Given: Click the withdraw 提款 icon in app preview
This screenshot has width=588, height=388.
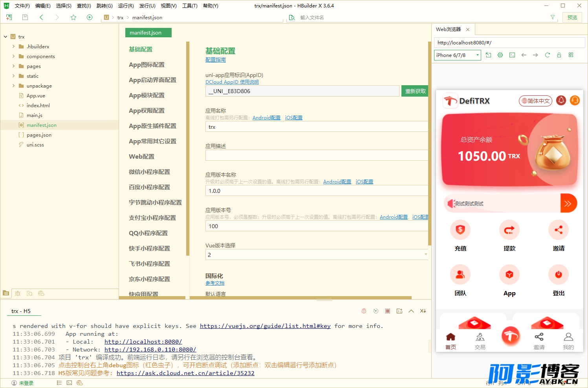Looking at the screenshot, I should pos(509,230).
